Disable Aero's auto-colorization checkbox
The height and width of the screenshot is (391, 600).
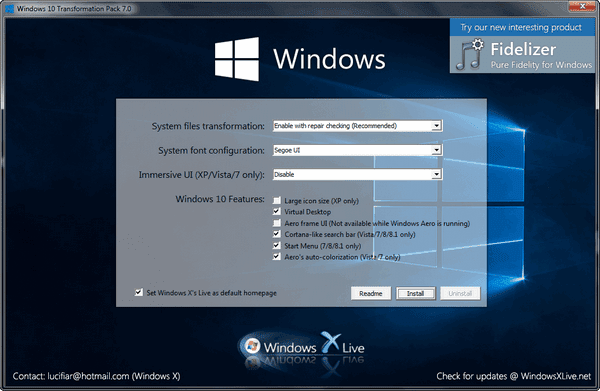pos(277,257)
